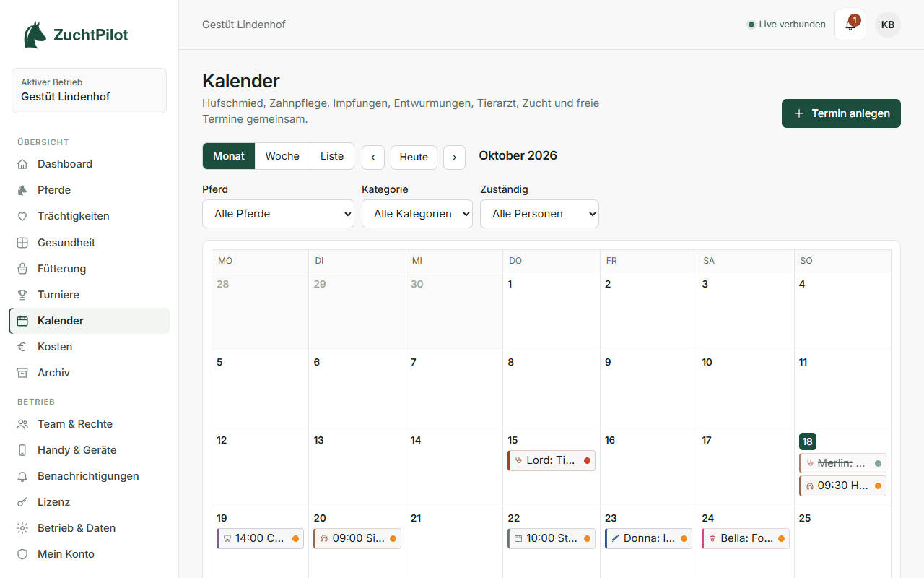Image resolution: width=924 pixels, height=578 pixels.
Task: Click the Mein Konto shield icon
Action: click(22, 554)
